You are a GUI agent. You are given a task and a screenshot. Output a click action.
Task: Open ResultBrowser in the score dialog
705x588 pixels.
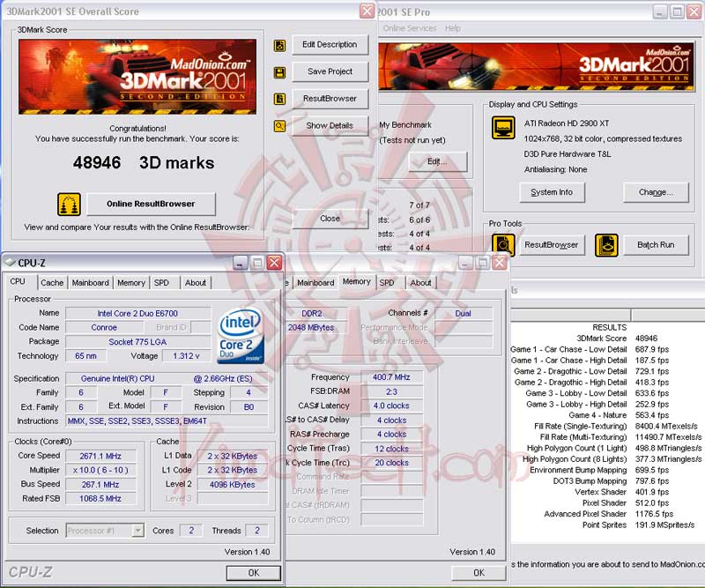pyautogui.click(x=330, y=99)
